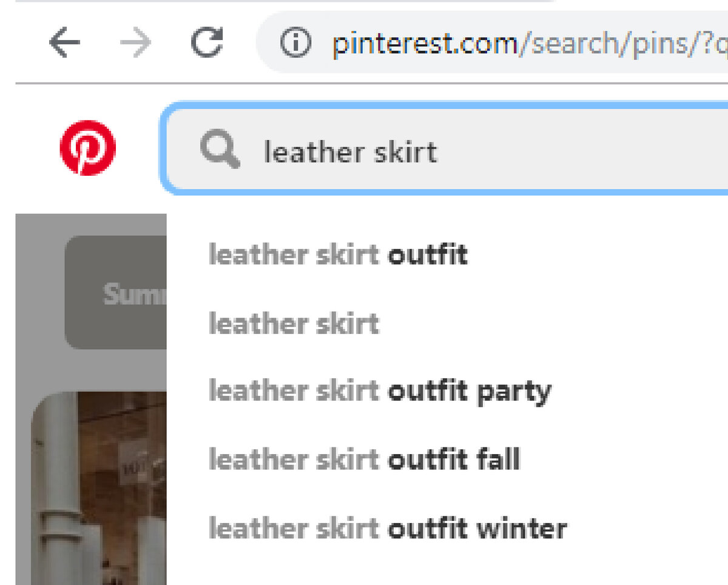Open the dimmed pin image thumbnail
Image resolution: width=728 pixels, height=585 pixels.
coord(99,488)
